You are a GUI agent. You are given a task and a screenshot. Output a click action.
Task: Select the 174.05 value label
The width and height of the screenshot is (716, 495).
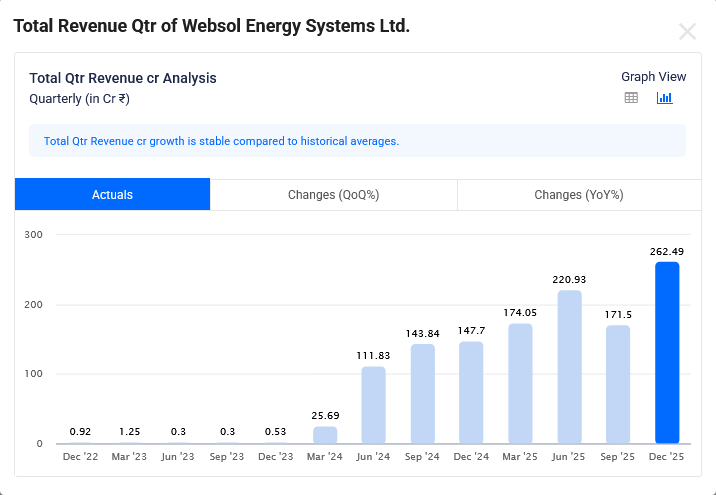(520, 313)
